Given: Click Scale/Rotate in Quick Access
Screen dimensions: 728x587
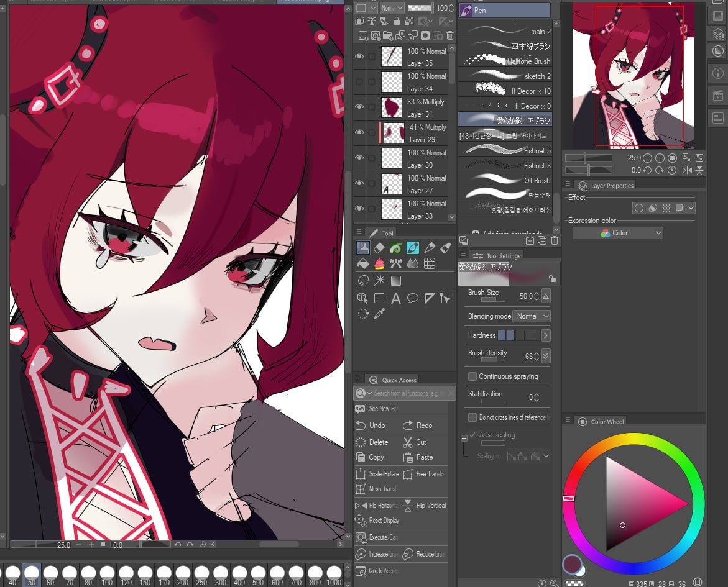Looking at the screenshot, I should (377, 474).
